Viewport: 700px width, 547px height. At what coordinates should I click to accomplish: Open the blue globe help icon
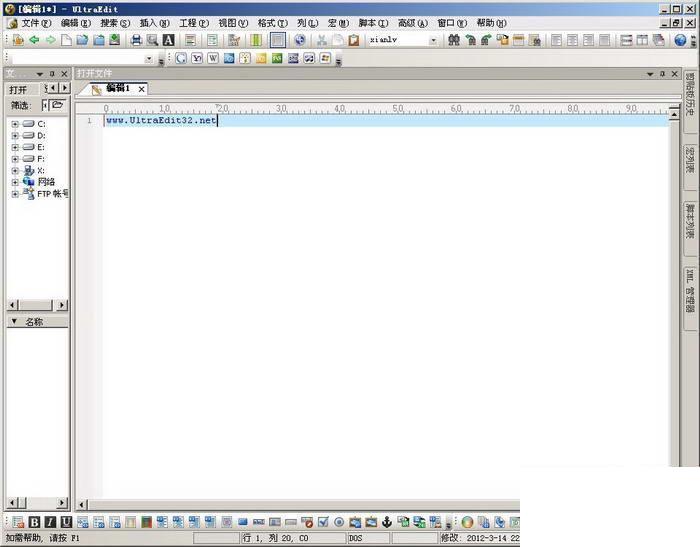click(680, 40)
